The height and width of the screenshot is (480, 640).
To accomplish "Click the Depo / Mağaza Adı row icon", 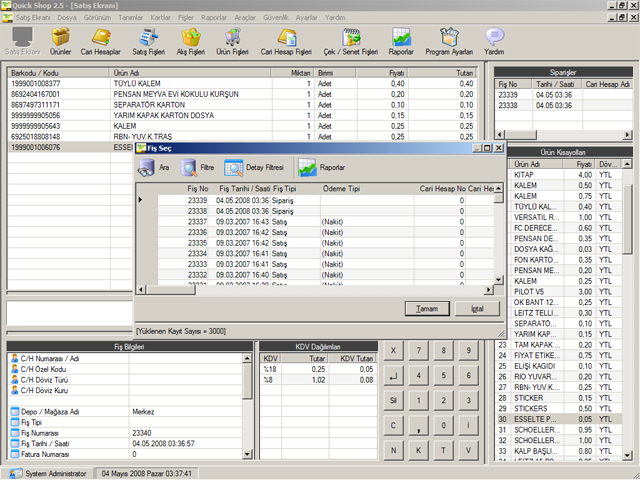I will coord(15,412).
